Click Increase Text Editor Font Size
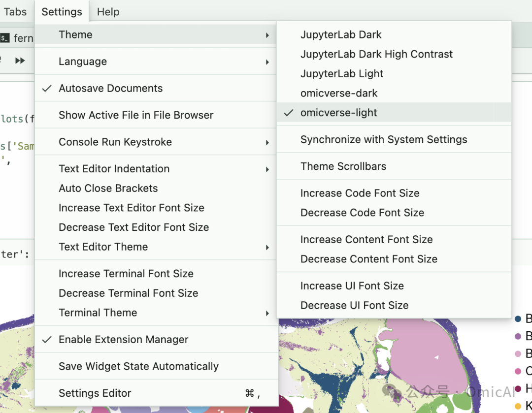The height and width of the screenshot is (413, 532). tap(155, 208)
